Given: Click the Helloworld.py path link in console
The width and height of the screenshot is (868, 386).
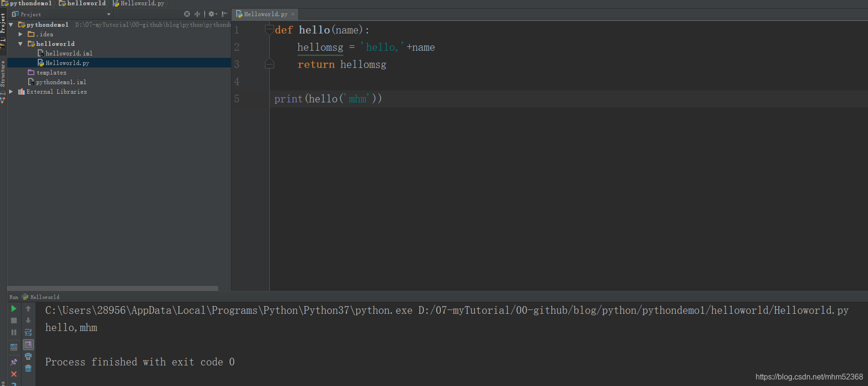Looking at the screenshot, I should coord(633,310).
